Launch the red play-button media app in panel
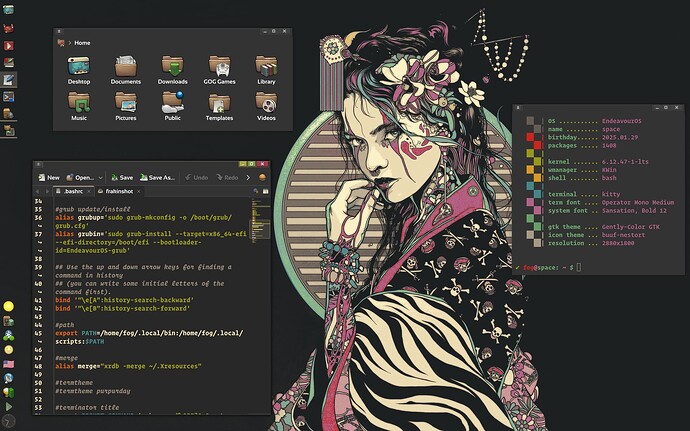This screenshot has width=690, height=431. (8, 46)
